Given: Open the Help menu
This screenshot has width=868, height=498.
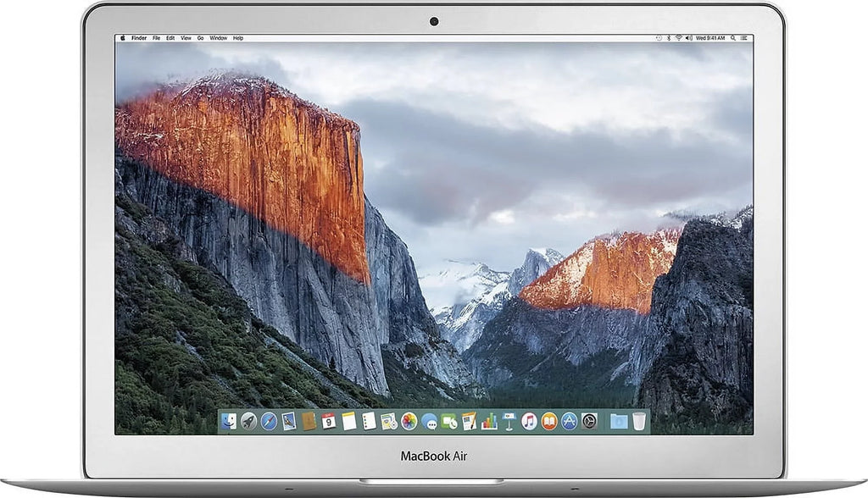Looking at the screenshot, I should click(238, 38).
